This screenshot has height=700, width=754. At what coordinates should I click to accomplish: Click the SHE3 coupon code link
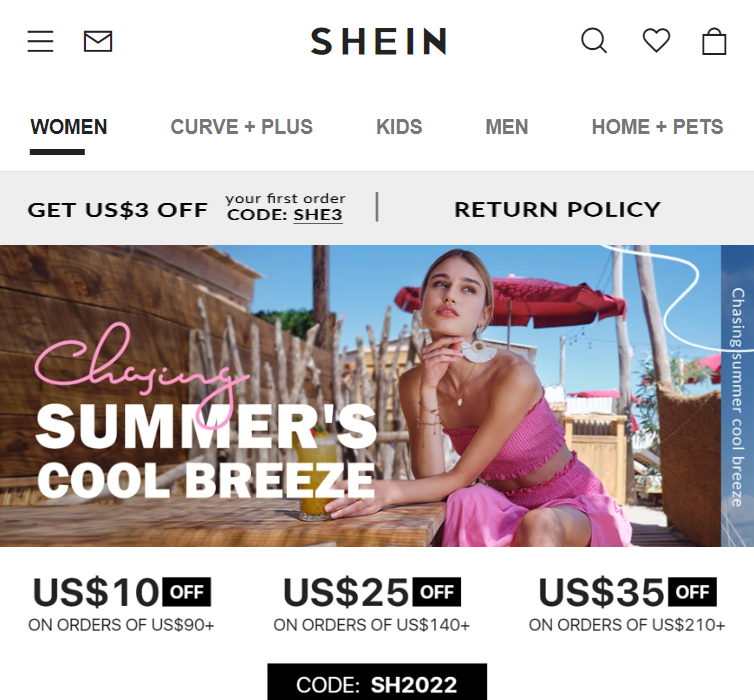pyautogui.click(x=318, y=215)
